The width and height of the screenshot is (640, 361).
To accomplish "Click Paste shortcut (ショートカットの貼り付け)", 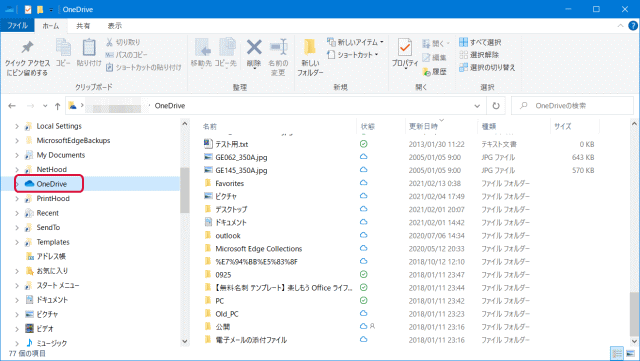I will click(x=143, y=67).
